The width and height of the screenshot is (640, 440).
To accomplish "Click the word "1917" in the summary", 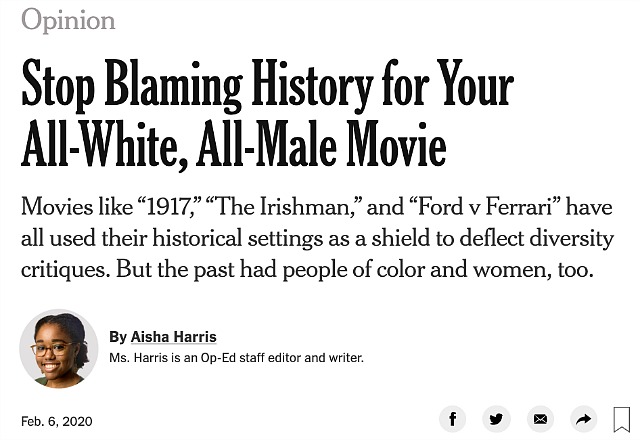I will pos(170,206).
